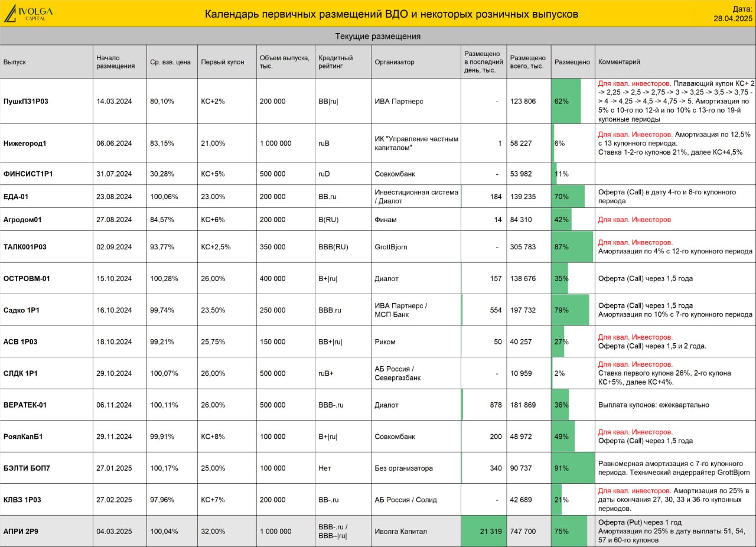The width and height of the screenshot is (756, 547).
Task: Select the date 28.04.2025 in header
Action: (733, 18)
